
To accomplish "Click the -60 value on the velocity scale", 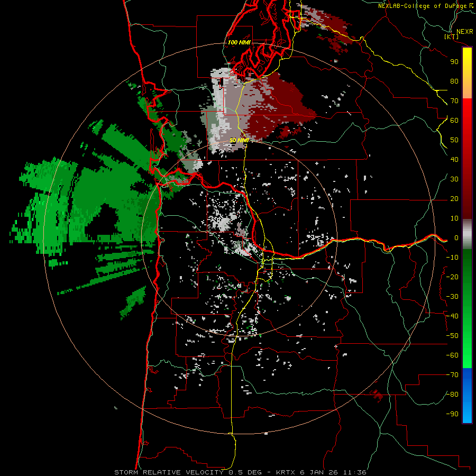I will (x=452, y=355).
